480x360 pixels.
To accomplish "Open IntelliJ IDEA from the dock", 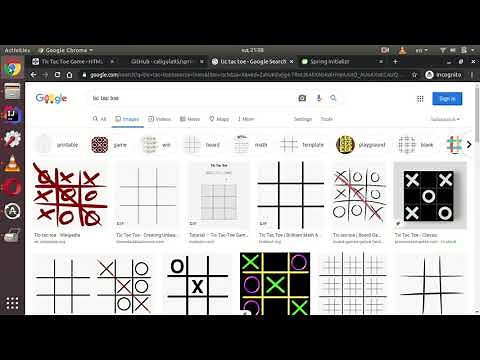I will (x=12, y=115).
